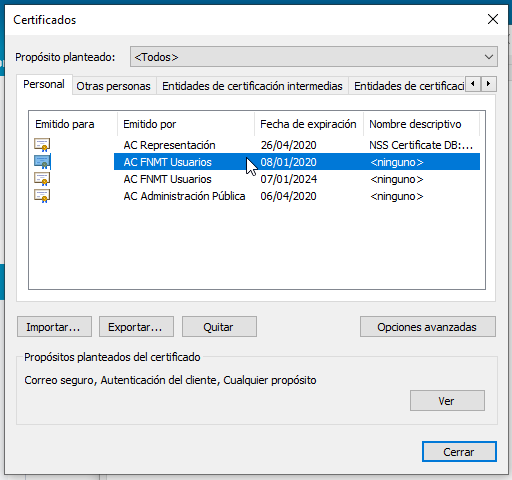Open Entidades de certificación intermedias tab

(x=252, y=86)
